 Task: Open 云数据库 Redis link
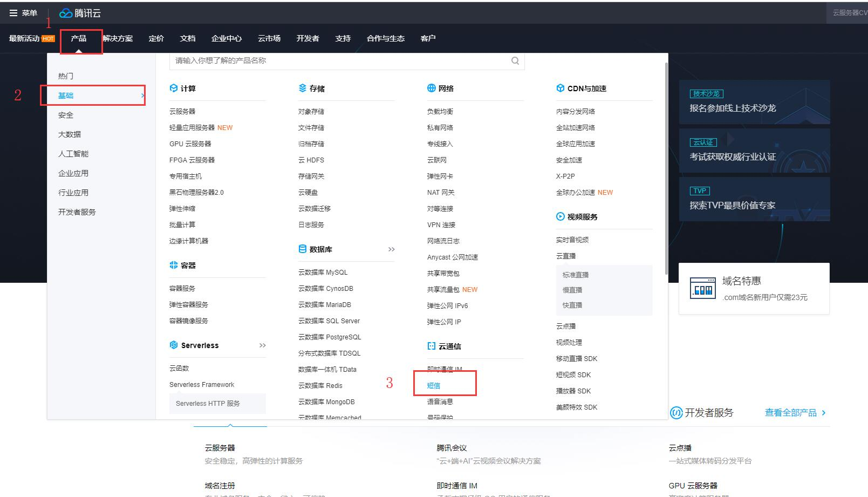[320, 385]
